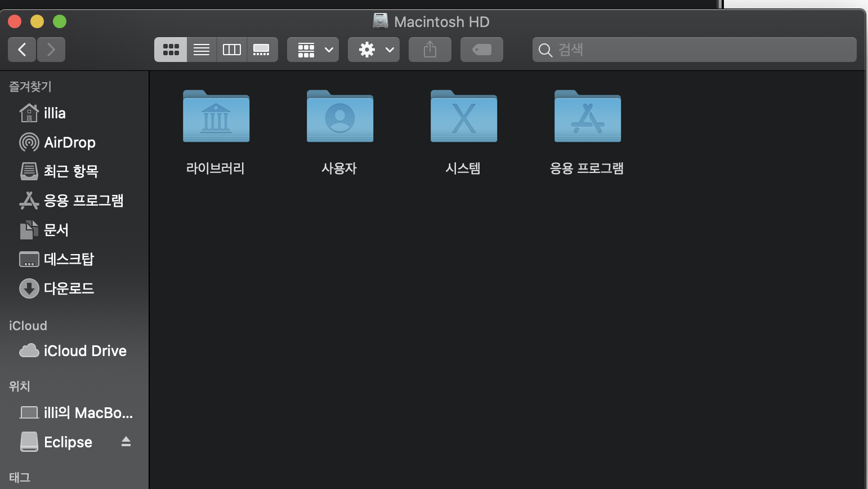The height and width of the screenshot is (489, 868).
Task: Click the 최근 항목 recents icon
Action: [x=29, y=171]
